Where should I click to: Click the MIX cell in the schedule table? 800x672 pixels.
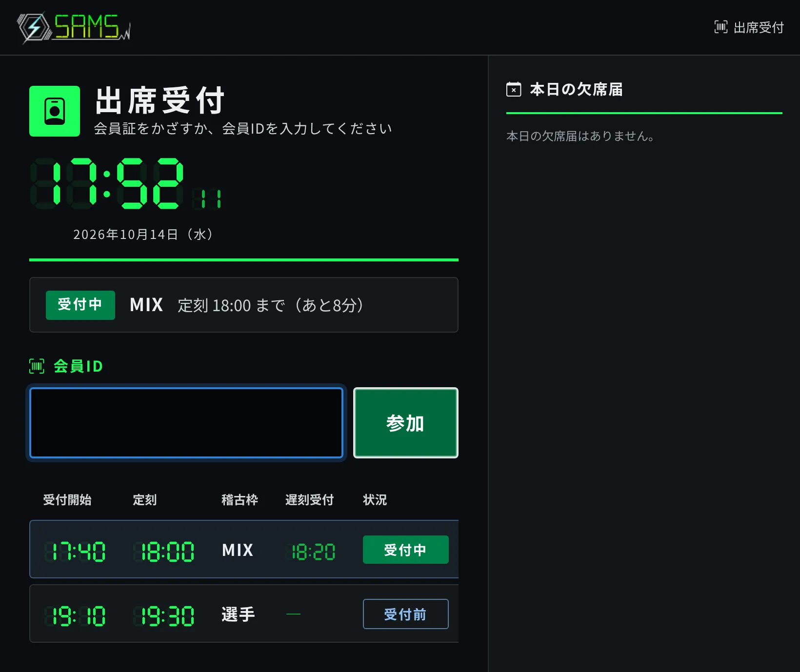point(238,550)
